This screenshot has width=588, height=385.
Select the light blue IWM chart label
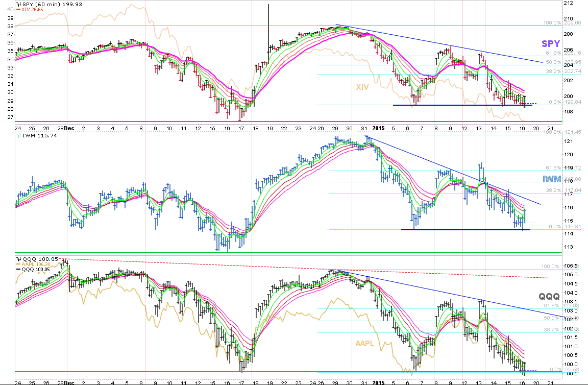552,179
